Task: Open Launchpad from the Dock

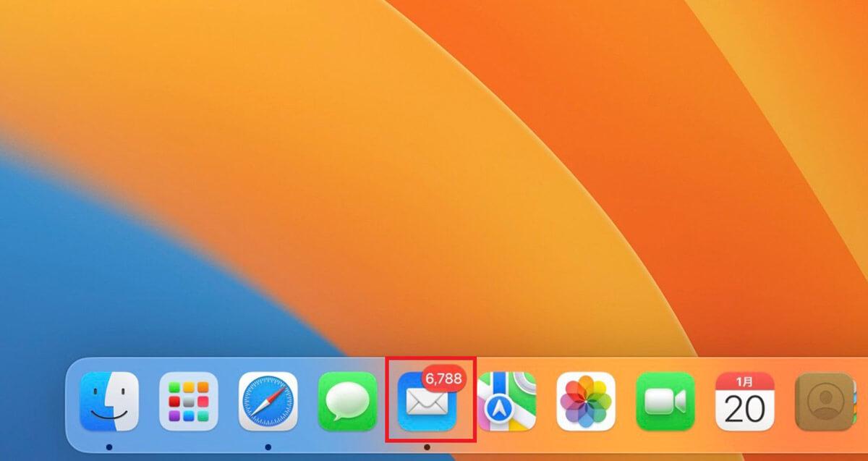Action: pos(189,402)
